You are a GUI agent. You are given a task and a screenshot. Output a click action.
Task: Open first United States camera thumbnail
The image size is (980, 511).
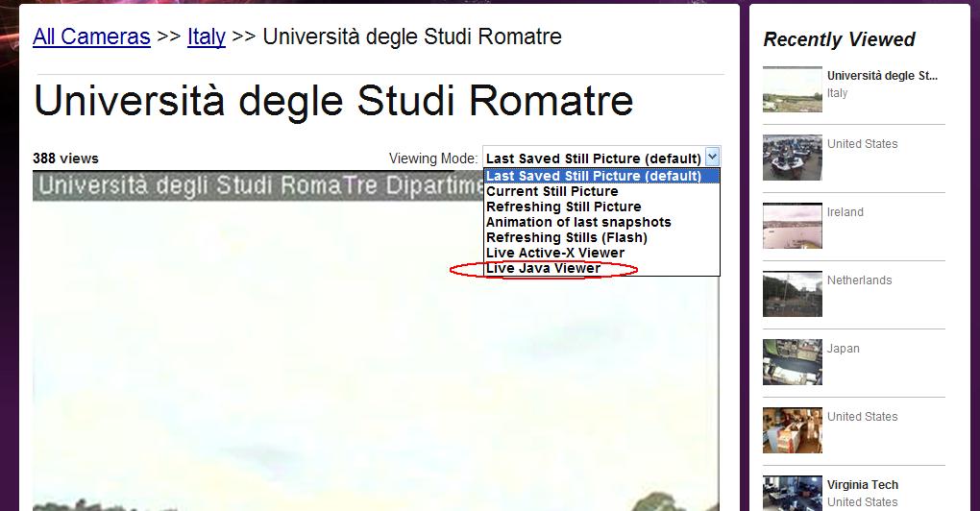(793, 158)
